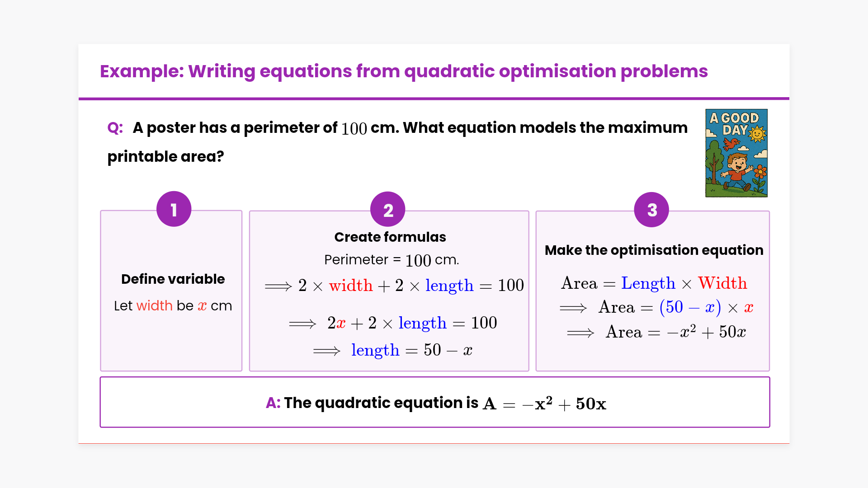
Task: Click 'Make the optimisation equation' heading
Action: 654,250
